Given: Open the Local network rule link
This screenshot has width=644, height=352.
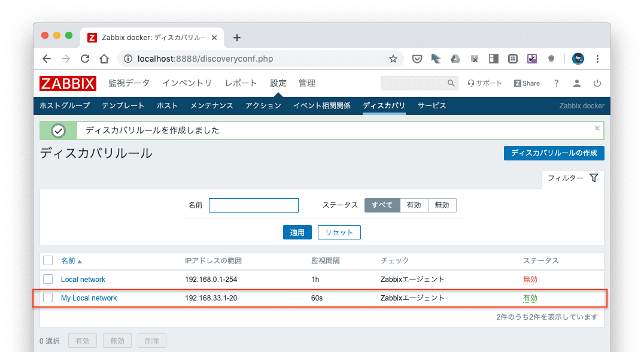Looking at the screenshot, I should click(x=83, y=280).
